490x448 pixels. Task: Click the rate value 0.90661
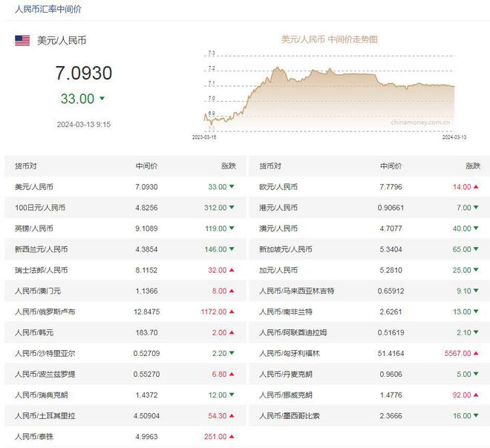tap(391, 208)
